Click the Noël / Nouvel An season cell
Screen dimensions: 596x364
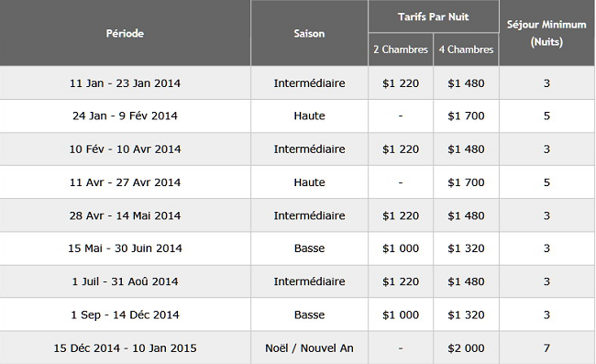coord(309,348)
